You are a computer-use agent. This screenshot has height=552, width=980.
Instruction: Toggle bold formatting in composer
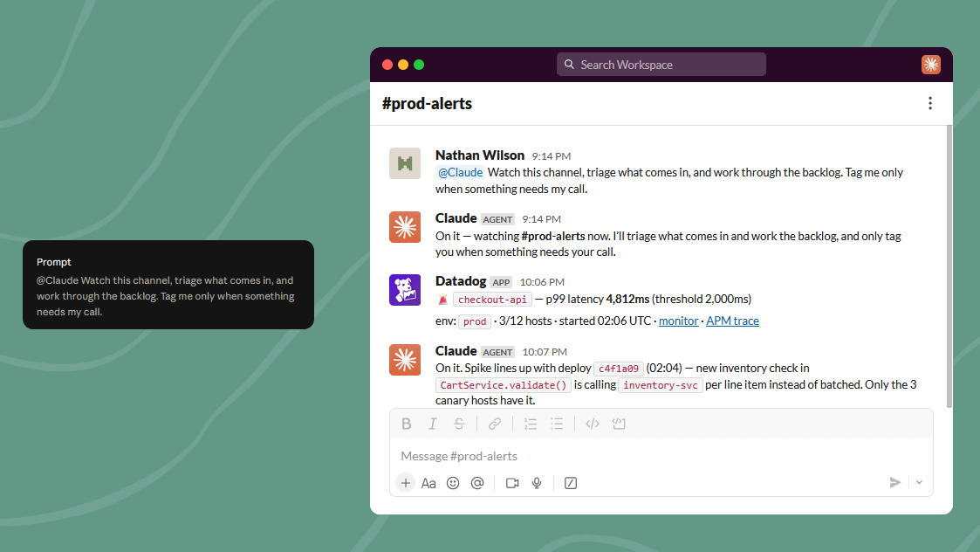407,424
